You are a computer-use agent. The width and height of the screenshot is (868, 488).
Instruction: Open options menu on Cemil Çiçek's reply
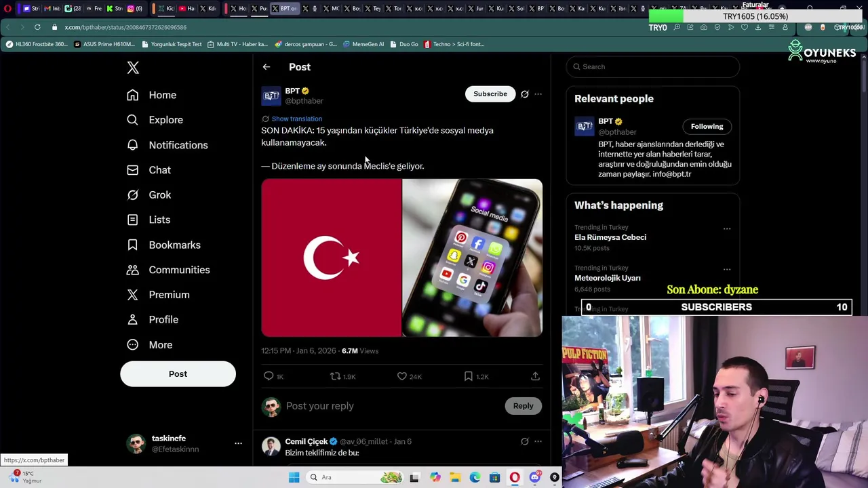coord(538,442)
